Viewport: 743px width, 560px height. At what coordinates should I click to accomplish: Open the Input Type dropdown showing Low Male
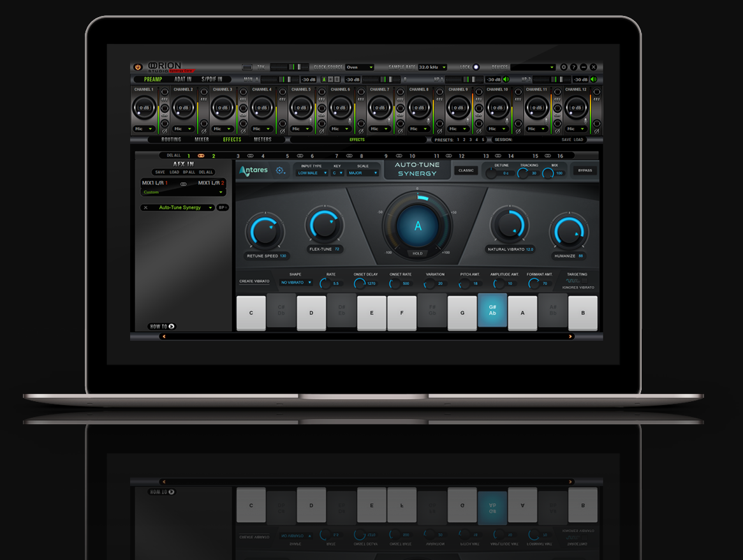312,173
